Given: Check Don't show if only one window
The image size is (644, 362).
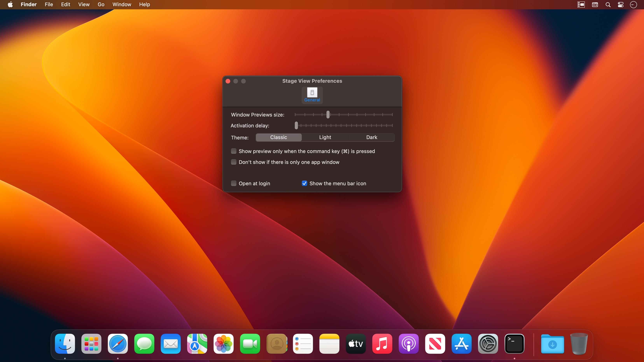Looking at the screenshot, I should pyautogui.click(x=234, y=162).
